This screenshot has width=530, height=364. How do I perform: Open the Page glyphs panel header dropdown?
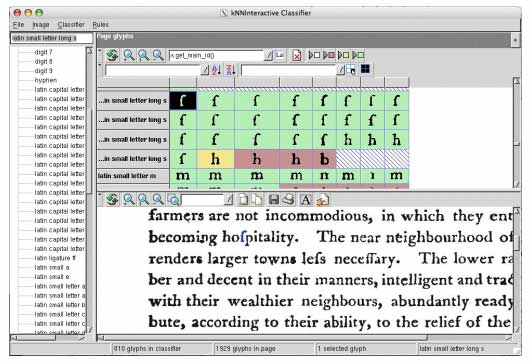click(x=515, y=40)
